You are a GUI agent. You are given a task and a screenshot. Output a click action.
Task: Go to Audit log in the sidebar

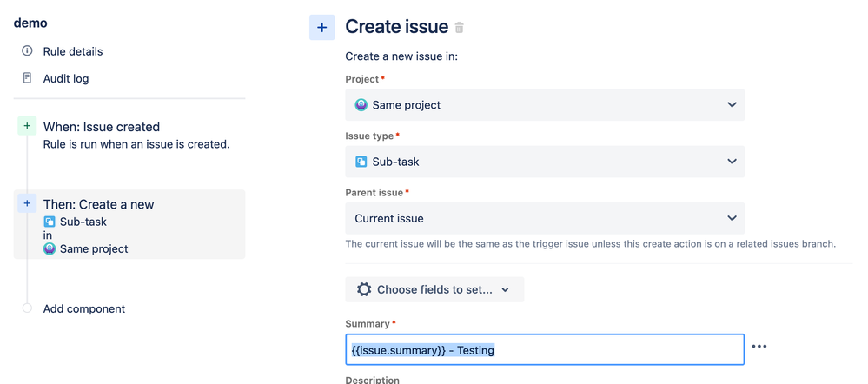66,78
